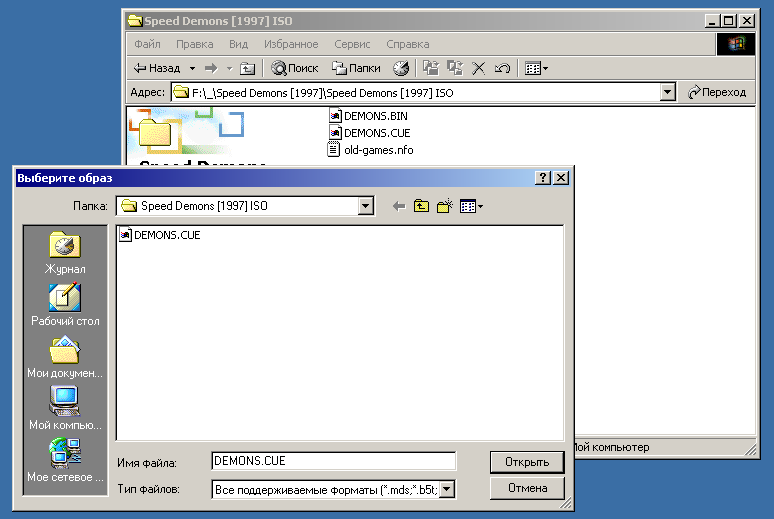The width and height of the screenshot is (774, 519).
Task: Click the Назад button in Explorer toolbar
Action: click(x=157, y=68)
